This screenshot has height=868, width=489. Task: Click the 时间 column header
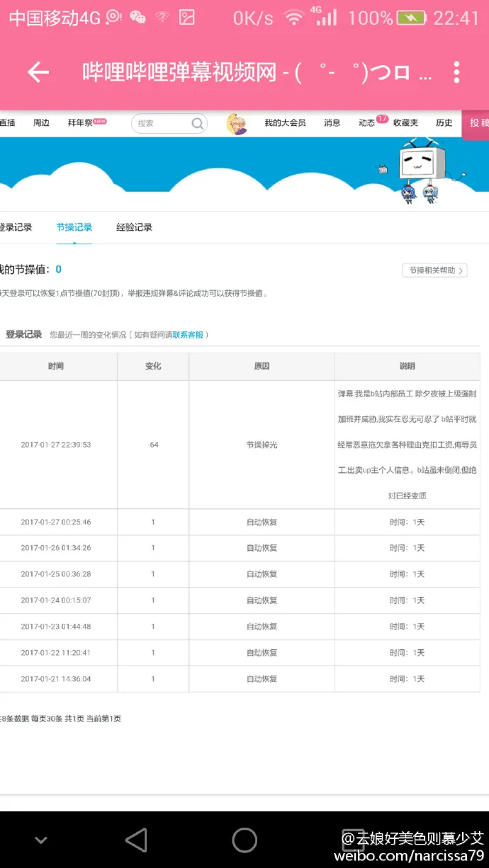point(57,366)
